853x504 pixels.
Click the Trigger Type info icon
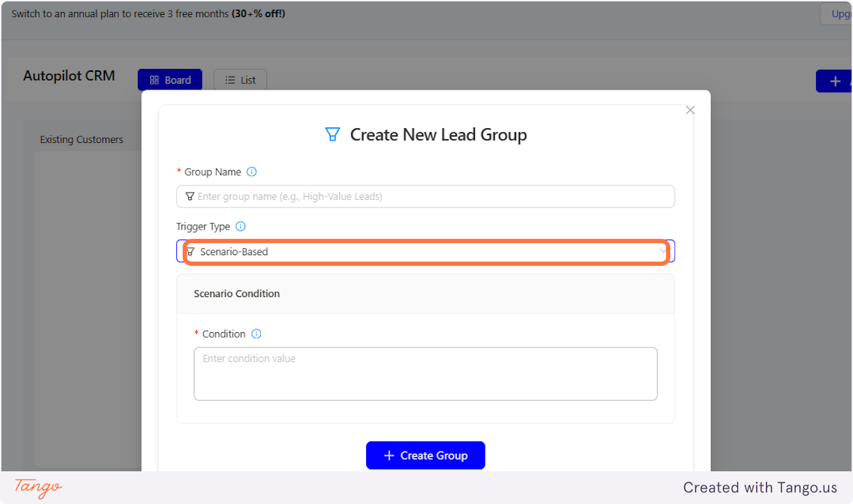coord(240,227)
